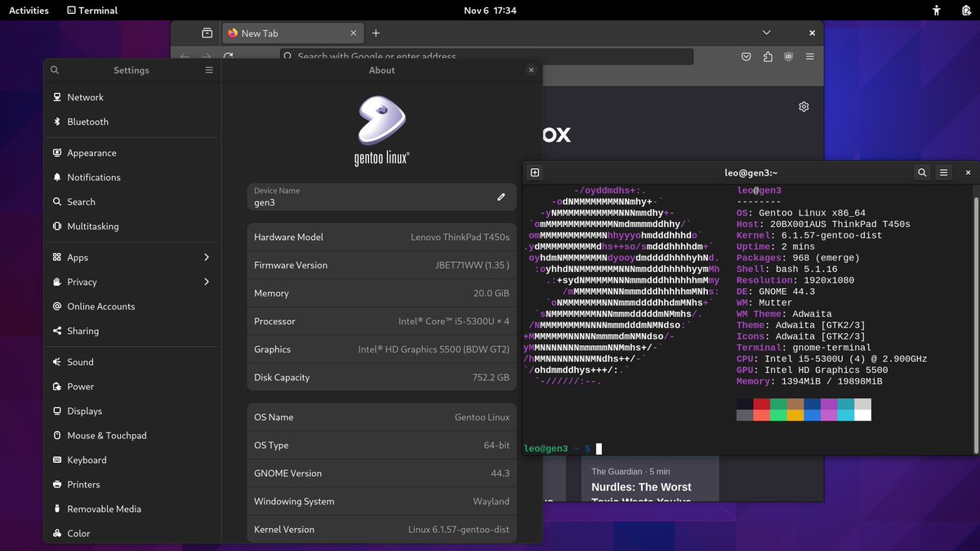Expand the Privacy settings chevron

click(207, 282)
